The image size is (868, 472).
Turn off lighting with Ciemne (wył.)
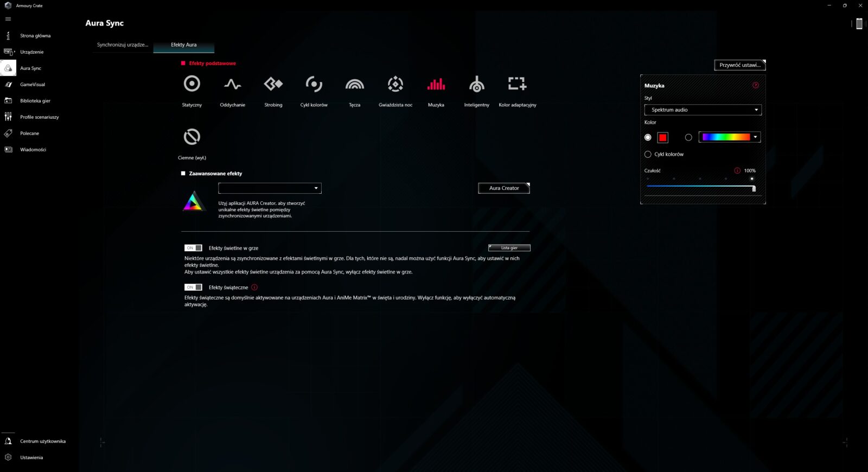(x=192, y=137)
